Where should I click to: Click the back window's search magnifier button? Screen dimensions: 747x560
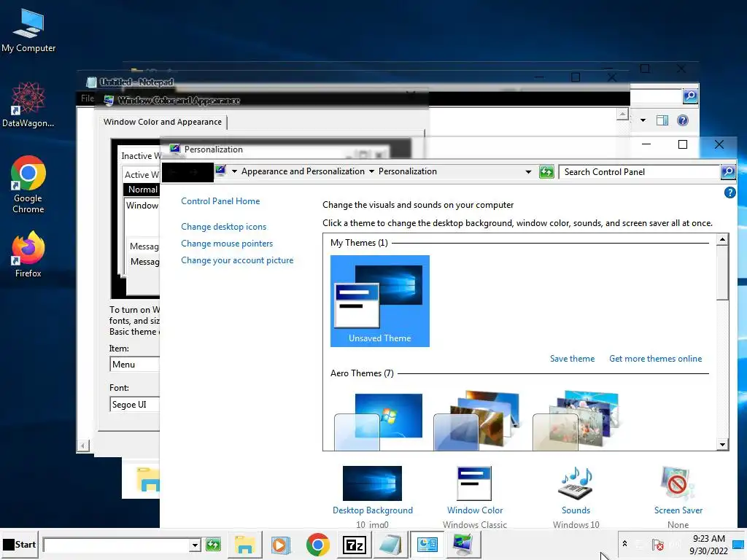click(x=690, y=96)
